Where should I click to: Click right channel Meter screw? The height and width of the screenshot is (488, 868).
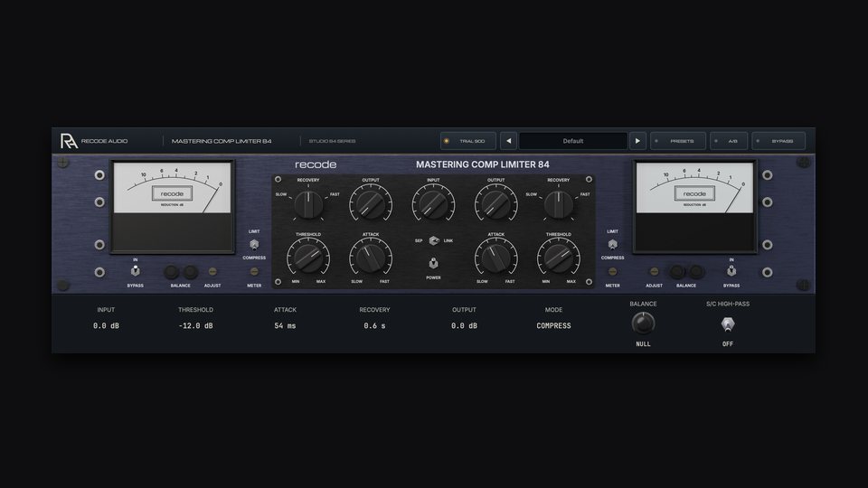click(x=612, y=272)
